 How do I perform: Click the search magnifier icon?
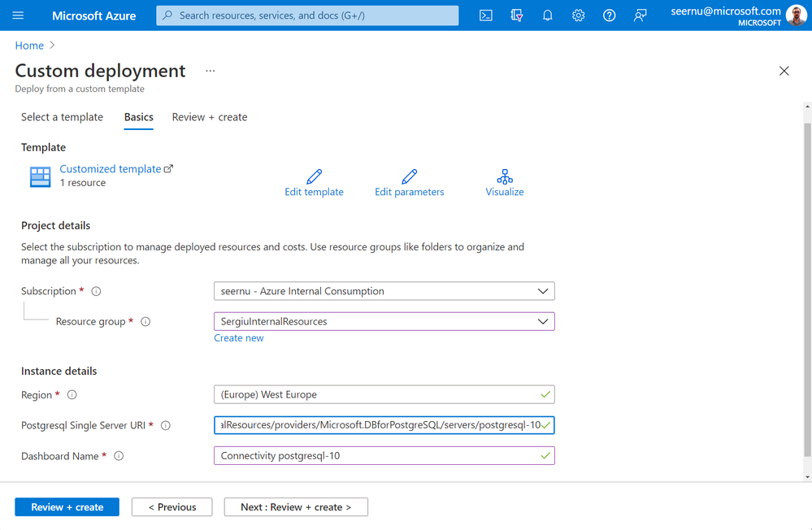coord(167,15)
